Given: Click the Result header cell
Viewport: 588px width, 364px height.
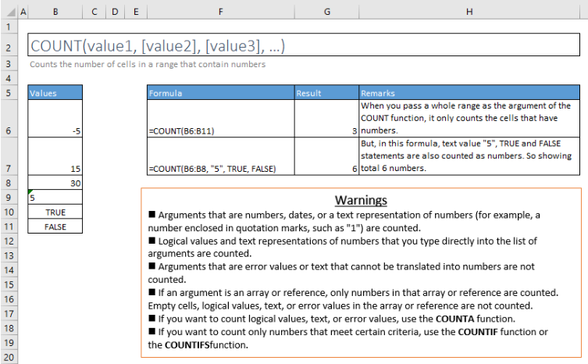Looking at the screenshot, I should coord(326,93).
